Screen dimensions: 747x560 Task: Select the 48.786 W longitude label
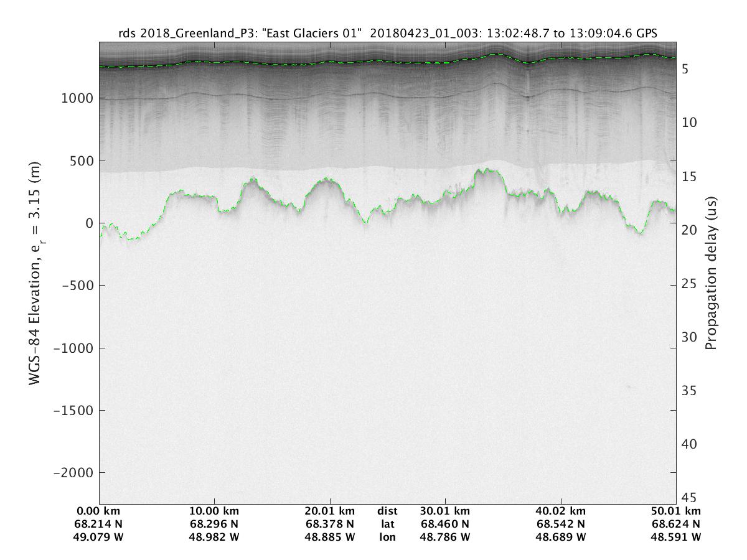[445, 536]
